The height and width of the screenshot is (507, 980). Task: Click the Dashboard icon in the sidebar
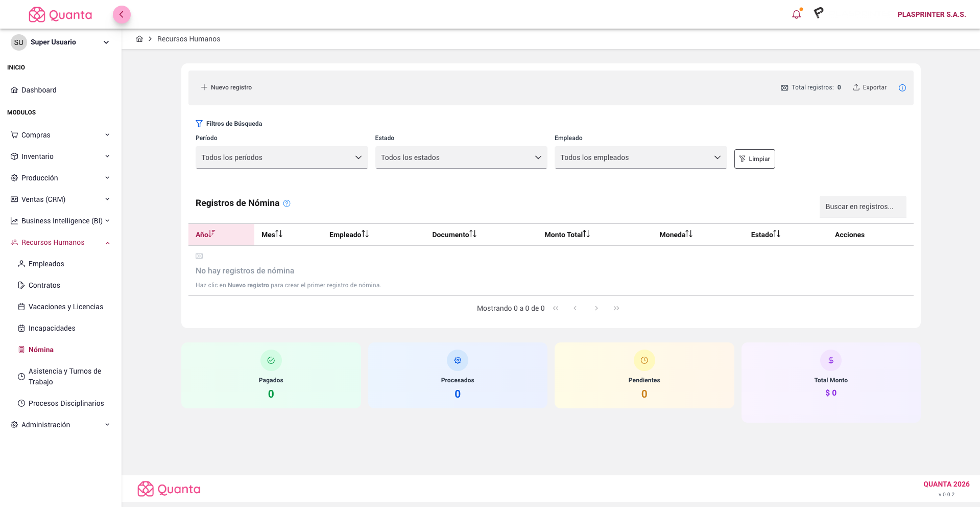tap(14, 90)
